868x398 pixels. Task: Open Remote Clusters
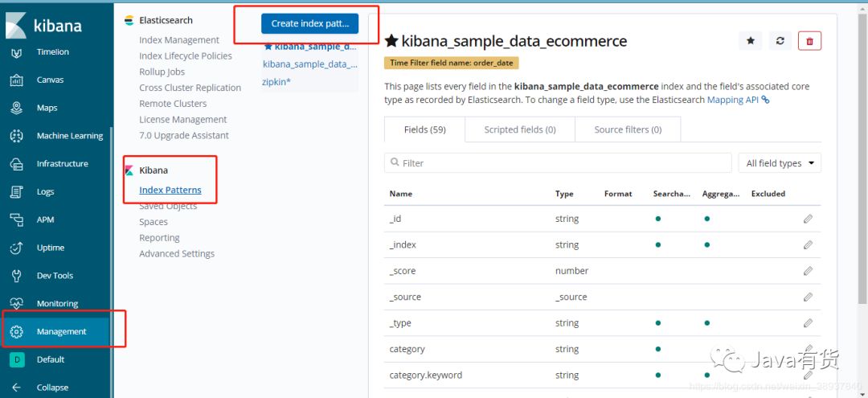click(x=173, y=104)
